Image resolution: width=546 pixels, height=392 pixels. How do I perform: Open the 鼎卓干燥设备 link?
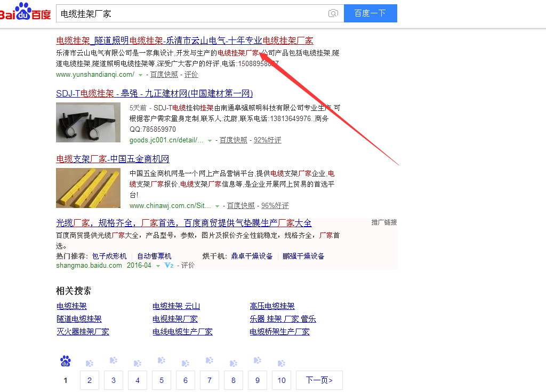tap(252, 256)
